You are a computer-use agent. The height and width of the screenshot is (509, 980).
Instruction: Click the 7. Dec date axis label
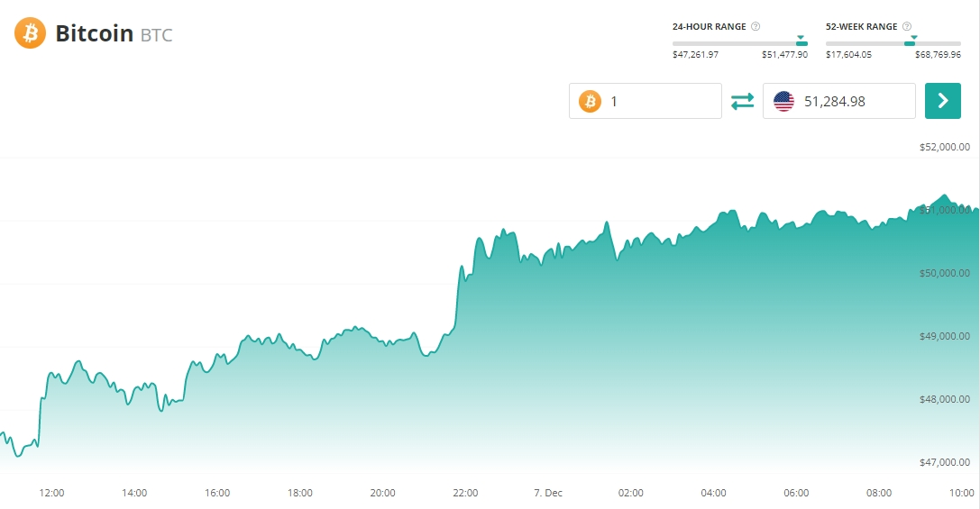[x=548, y=493]
